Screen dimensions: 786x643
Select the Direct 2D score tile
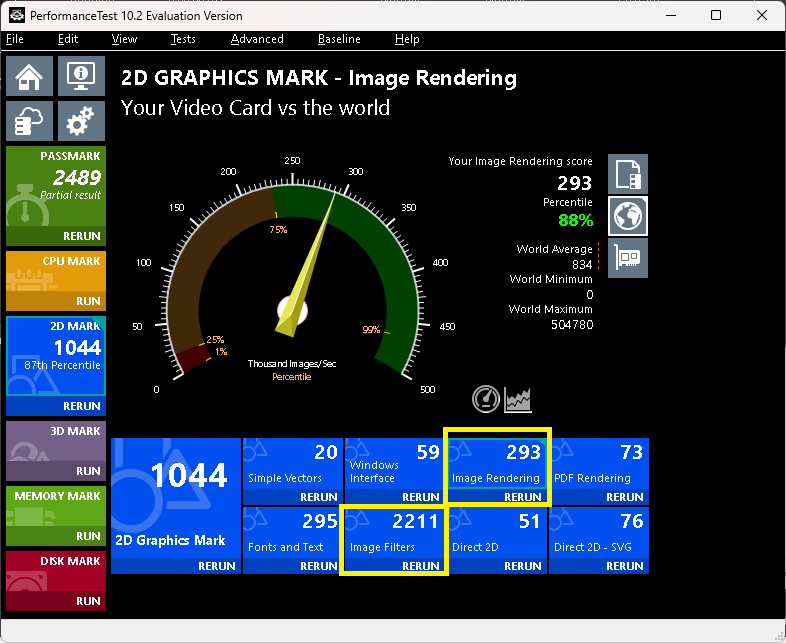coord(497,533)
